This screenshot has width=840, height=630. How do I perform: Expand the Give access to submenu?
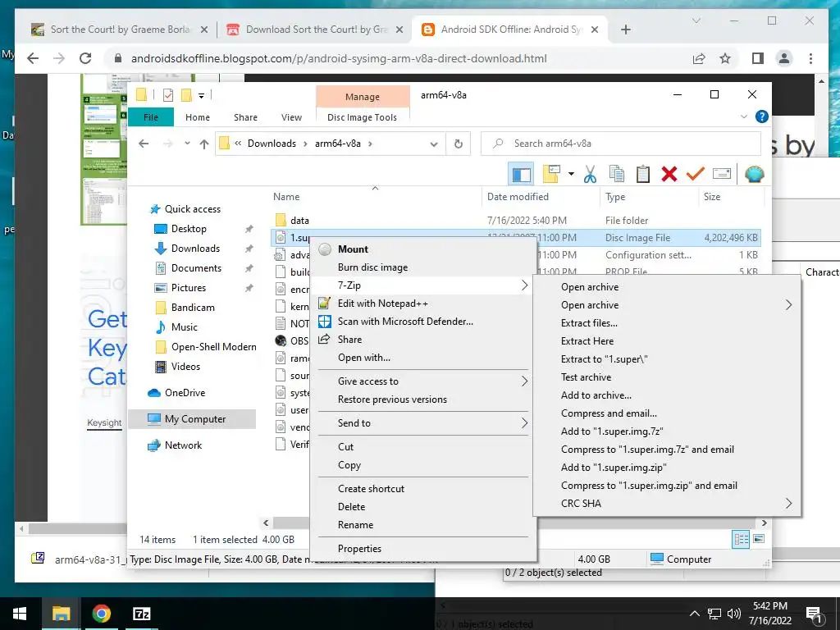422,381
